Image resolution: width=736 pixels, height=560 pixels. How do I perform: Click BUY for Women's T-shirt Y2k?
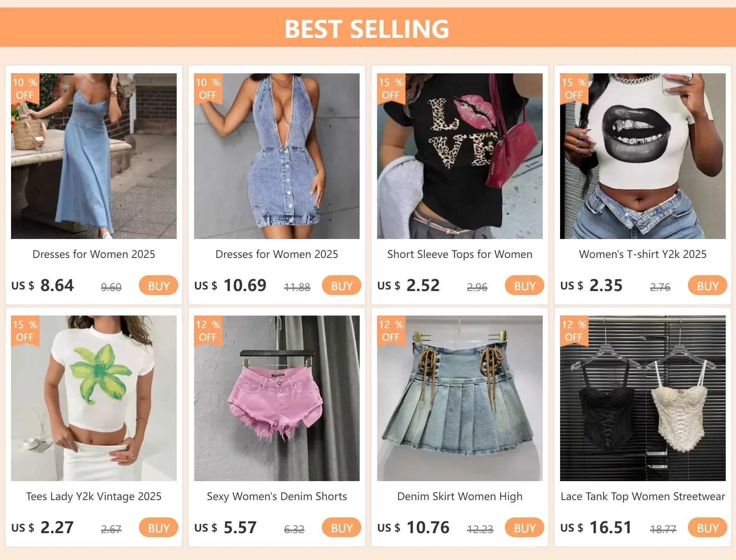click(707, 286)
